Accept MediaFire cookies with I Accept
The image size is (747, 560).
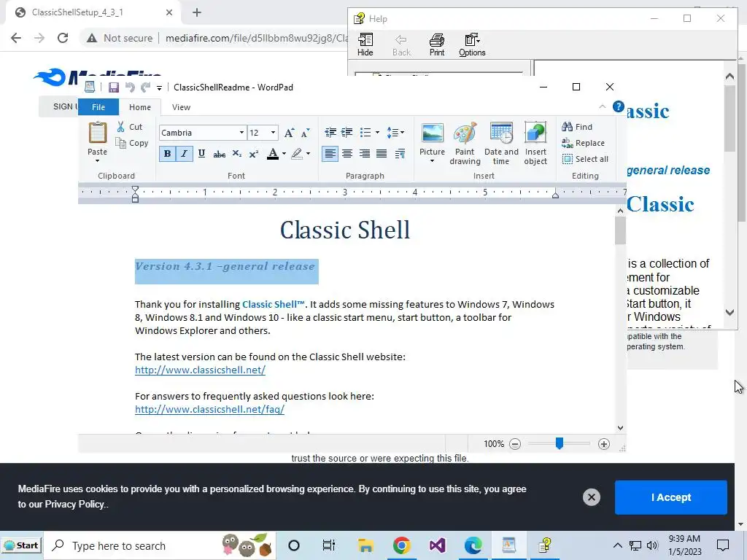[671, 497]
